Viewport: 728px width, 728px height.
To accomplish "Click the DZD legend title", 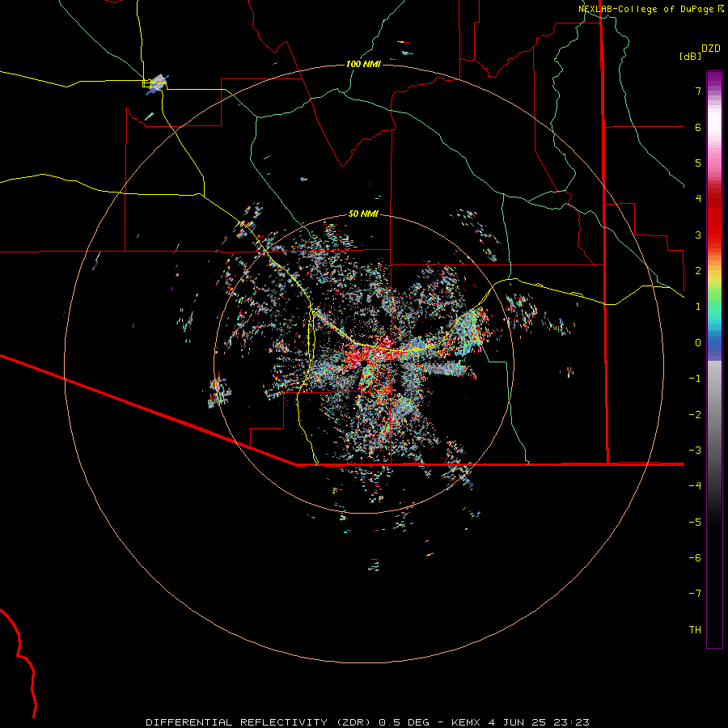I will pyautogui.click(x=711, y=49).
